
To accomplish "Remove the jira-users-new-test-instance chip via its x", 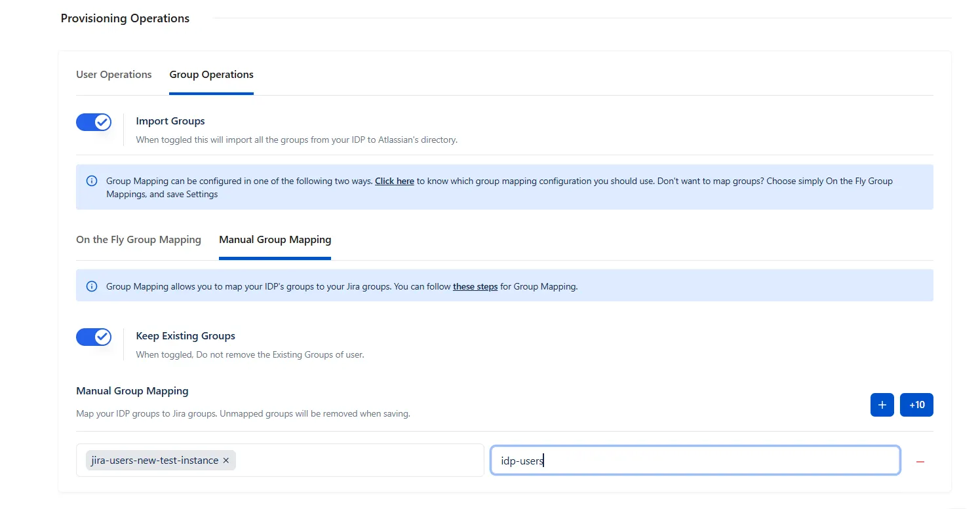I will point(226,461).
